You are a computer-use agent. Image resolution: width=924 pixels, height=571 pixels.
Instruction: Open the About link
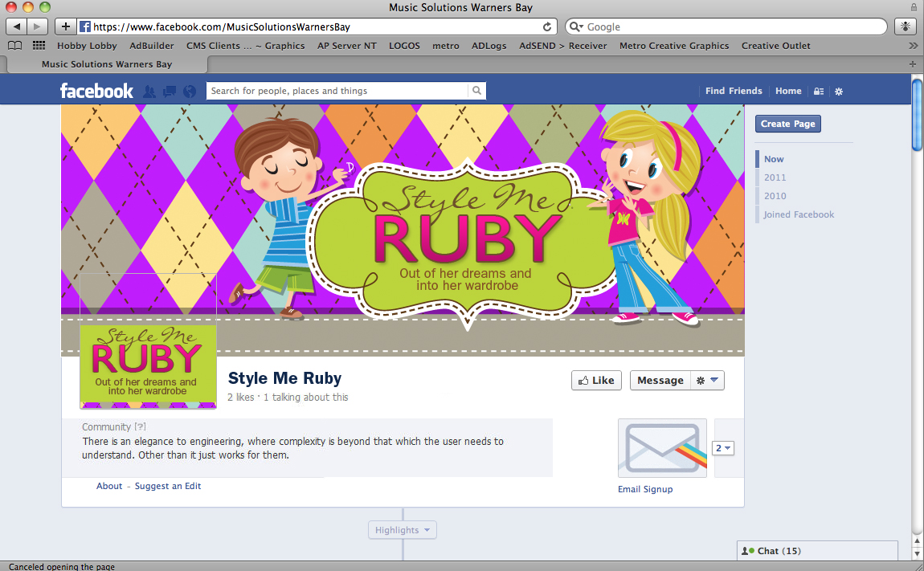[x=109, y=486]
